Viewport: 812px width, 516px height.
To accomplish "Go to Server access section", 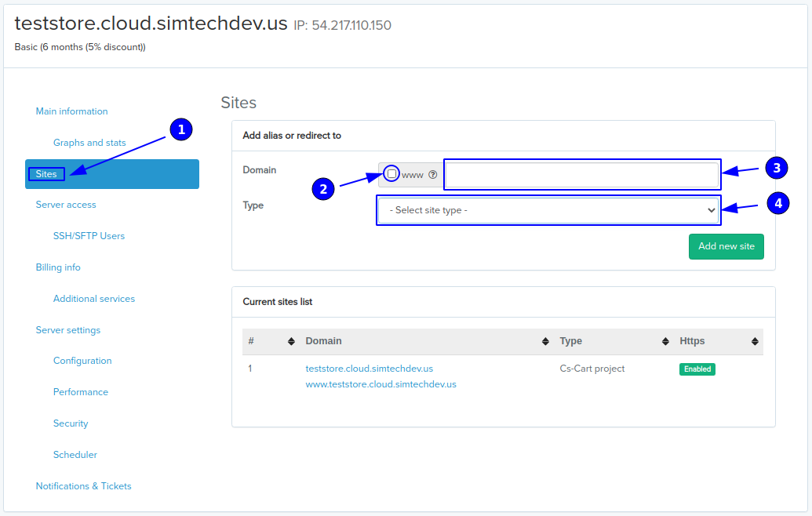I will click(66, 205).
